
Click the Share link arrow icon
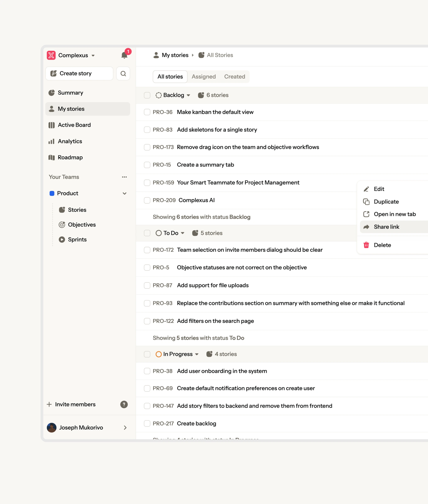(366, 227)
